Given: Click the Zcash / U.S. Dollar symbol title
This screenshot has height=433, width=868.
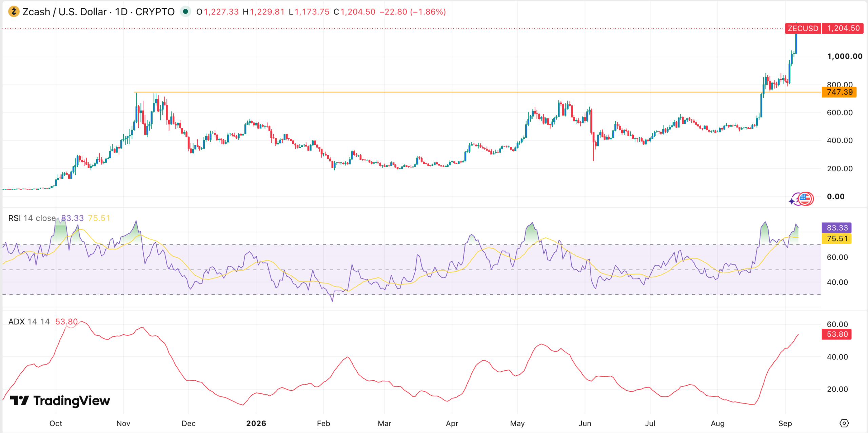Looking at the screenshot, I should tap(64, 12).
